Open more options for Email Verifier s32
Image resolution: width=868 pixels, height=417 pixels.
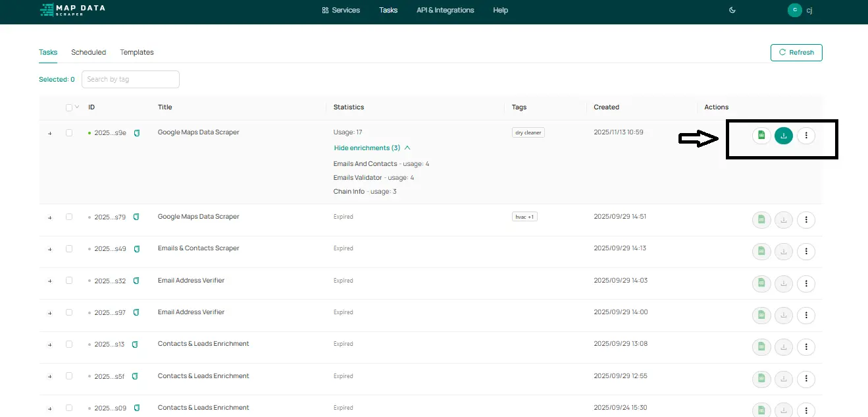(806, 284)
